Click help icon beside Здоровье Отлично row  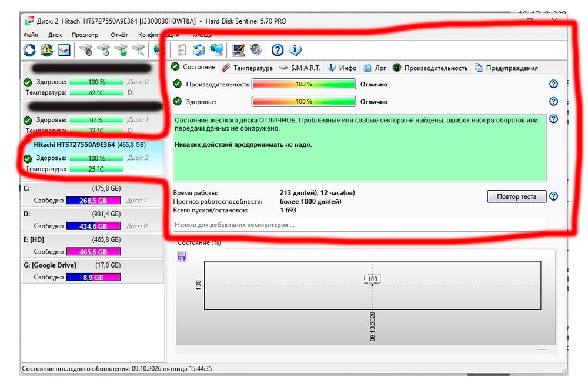tap(553, 101)
